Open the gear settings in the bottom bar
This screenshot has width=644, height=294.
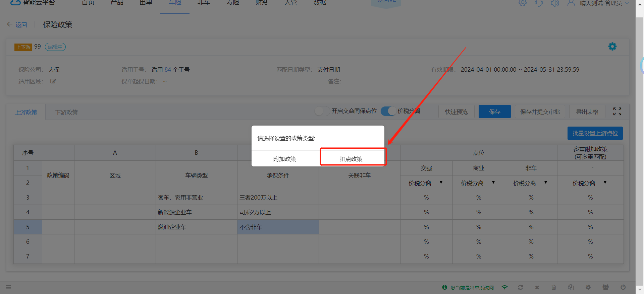588,287
